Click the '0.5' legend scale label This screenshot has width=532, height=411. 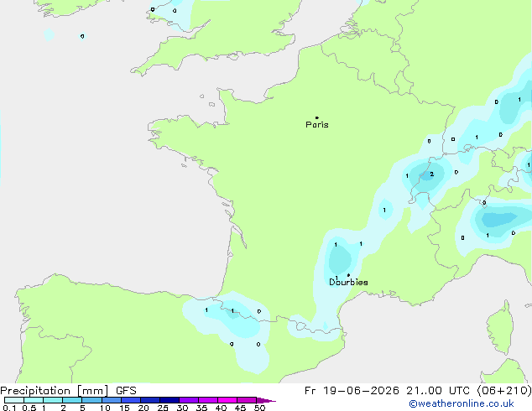[29, 408]
